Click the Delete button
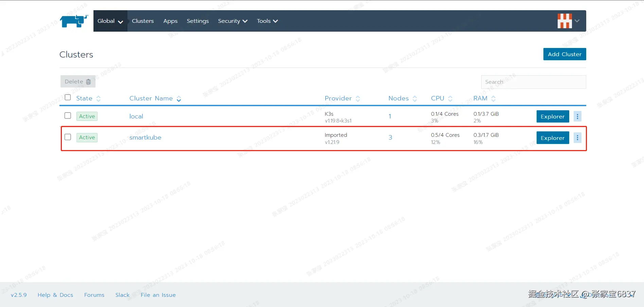This screenshot has width=644, height=307. click(78, 81)
